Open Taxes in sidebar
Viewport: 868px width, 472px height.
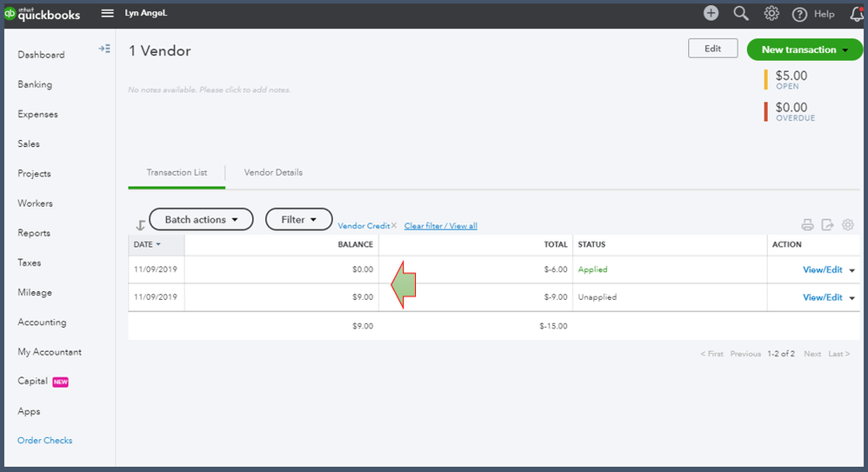pos(29,263)
